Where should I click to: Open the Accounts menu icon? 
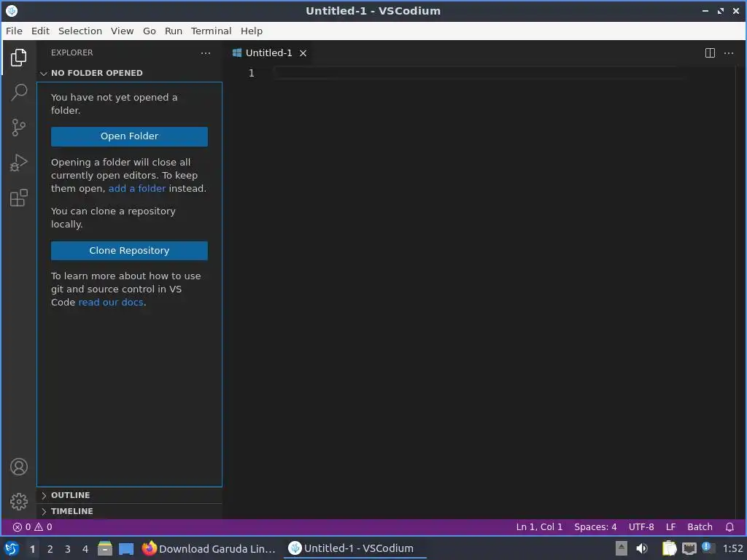click(18, 467)
